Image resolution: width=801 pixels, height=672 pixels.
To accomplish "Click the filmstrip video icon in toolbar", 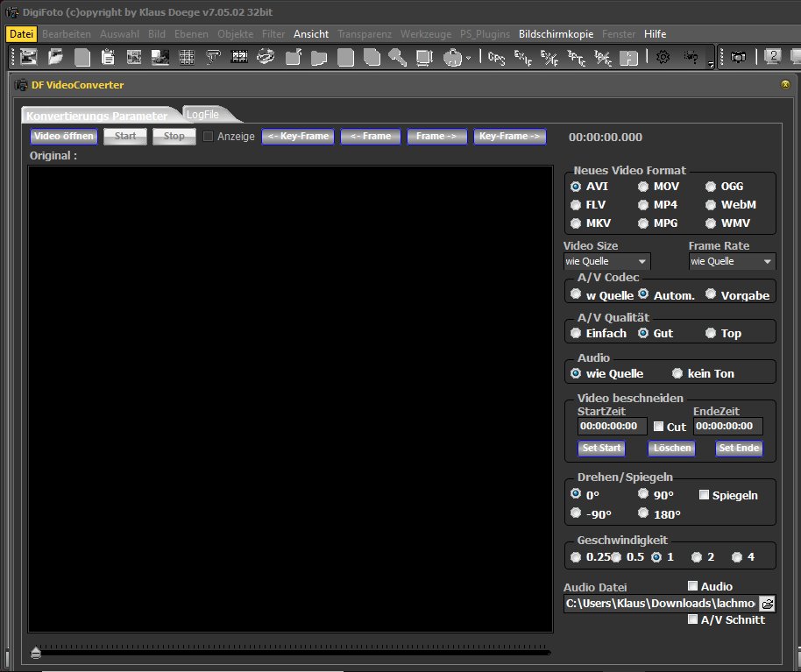I will pos(239,58).
